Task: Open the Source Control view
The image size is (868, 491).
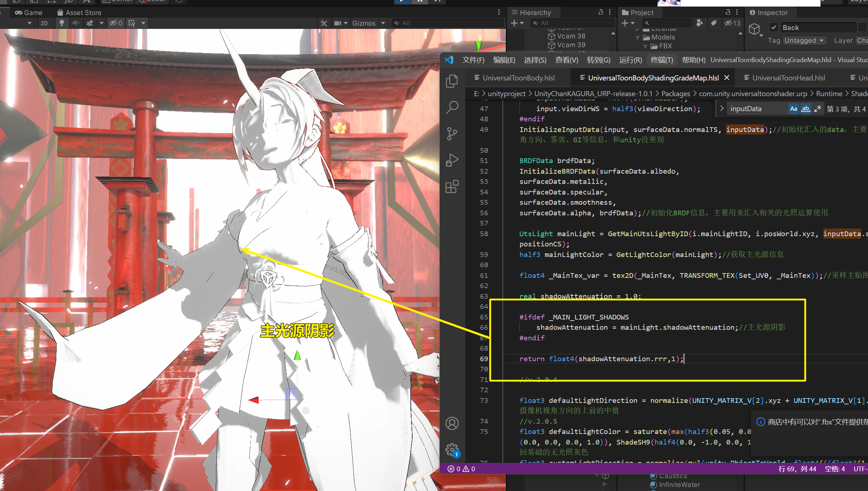Action: click(452, 134)
